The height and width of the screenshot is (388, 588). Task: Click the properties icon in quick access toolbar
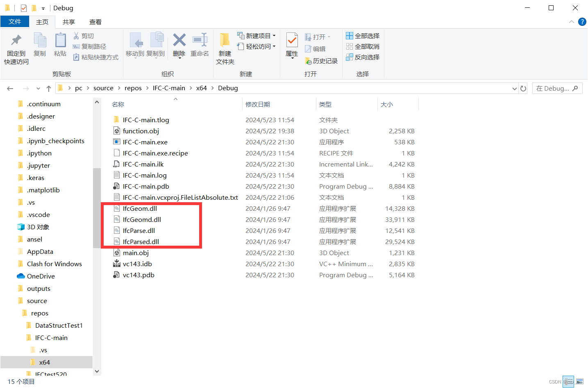24,8
